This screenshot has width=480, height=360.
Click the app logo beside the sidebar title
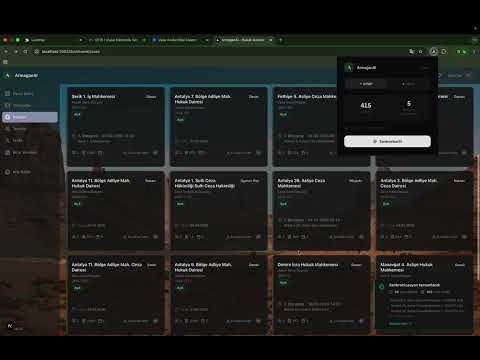[x=8, y=76]
